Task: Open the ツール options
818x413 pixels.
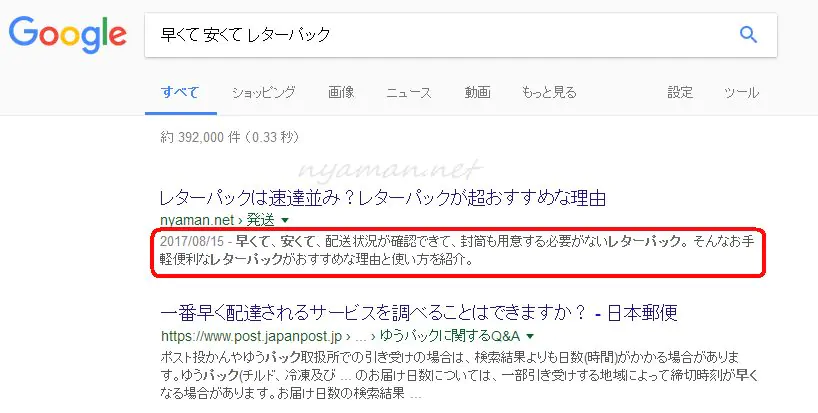Action: coord(741,93)
